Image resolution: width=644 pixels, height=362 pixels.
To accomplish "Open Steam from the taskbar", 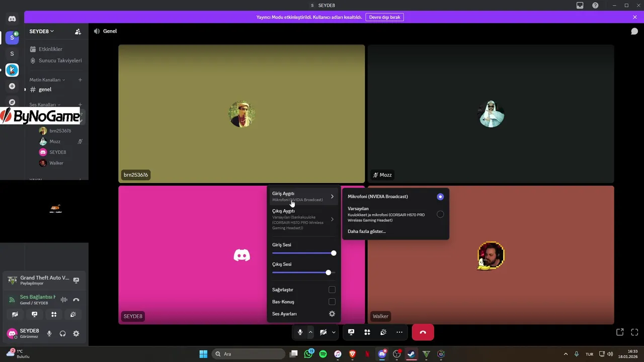I will 412,354.
